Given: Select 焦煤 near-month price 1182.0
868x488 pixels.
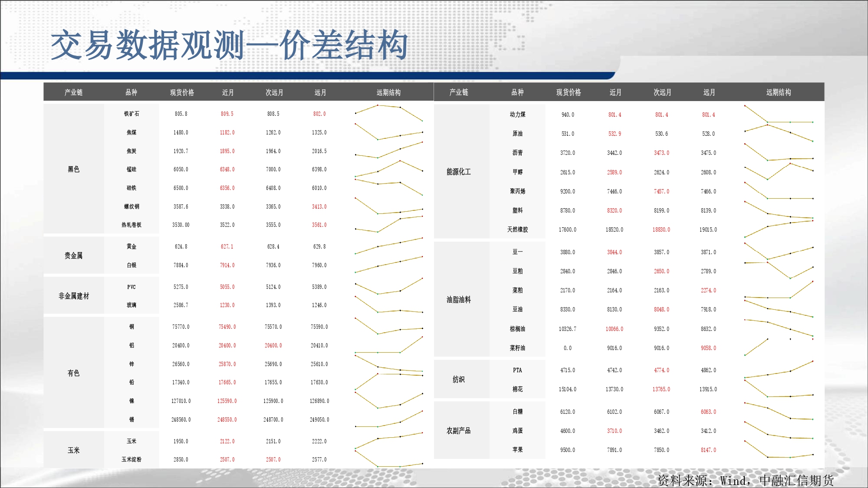Looking at the screenshot, I should (227, 132).
